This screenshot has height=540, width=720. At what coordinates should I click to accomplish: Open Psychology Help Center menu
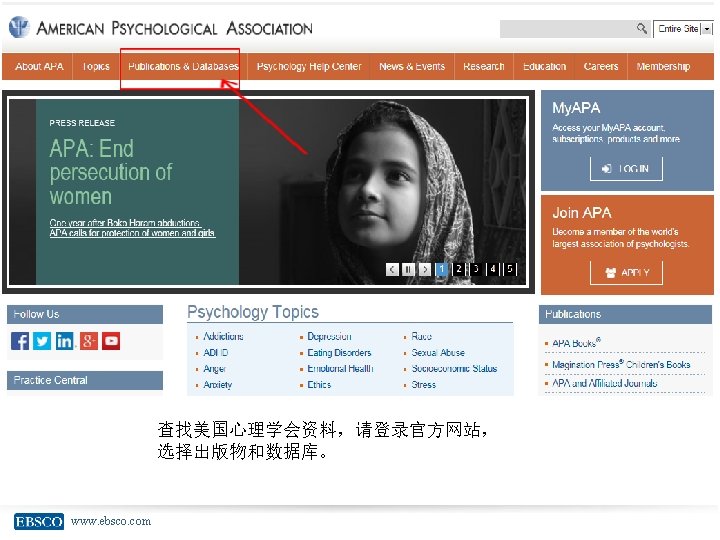pos(309,67)
